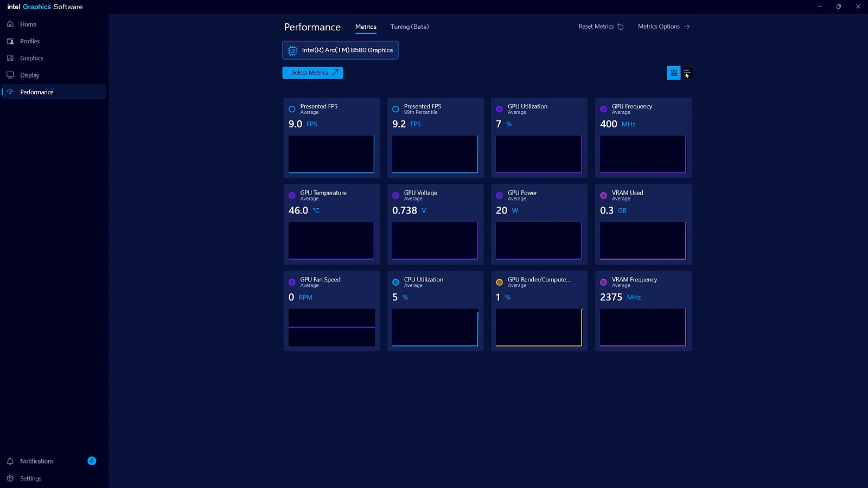Viewport: 868px width, 488px height.
Task: Switch to list view layout
Action: (x=687, y=73)
